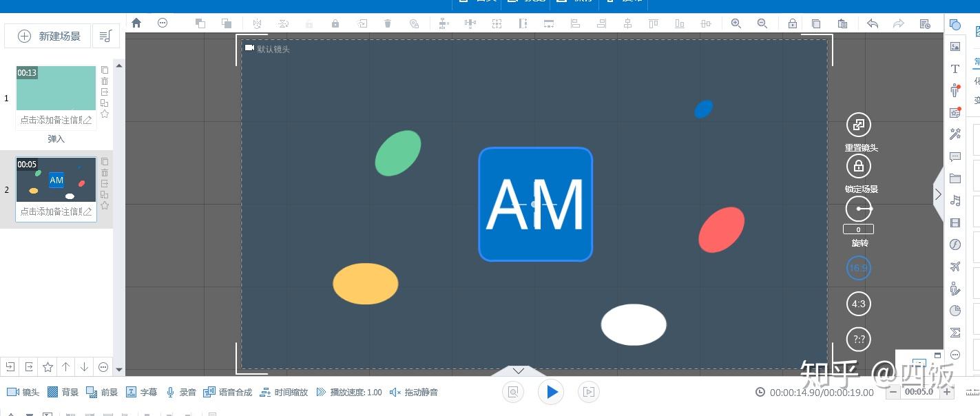Viewport: 980px width, 416px height.
Task: Copy the selected object using toolbar icon
Action: click(x=816, y=23)
